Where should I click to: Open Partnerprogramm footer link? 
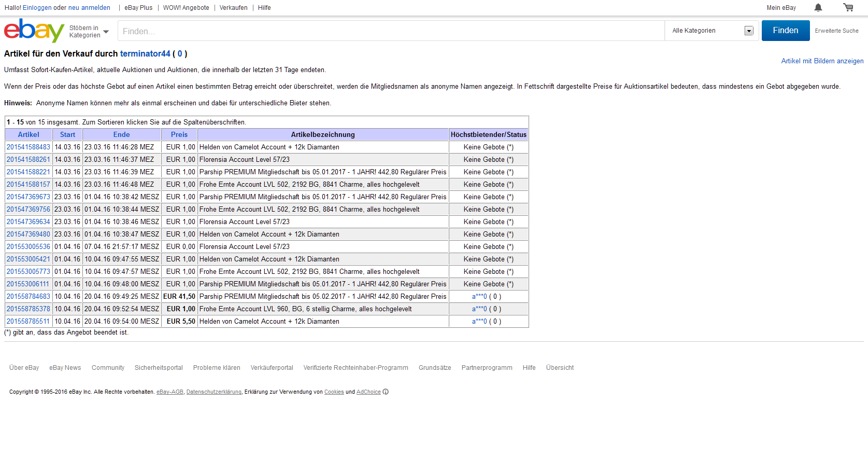(487, 368)
